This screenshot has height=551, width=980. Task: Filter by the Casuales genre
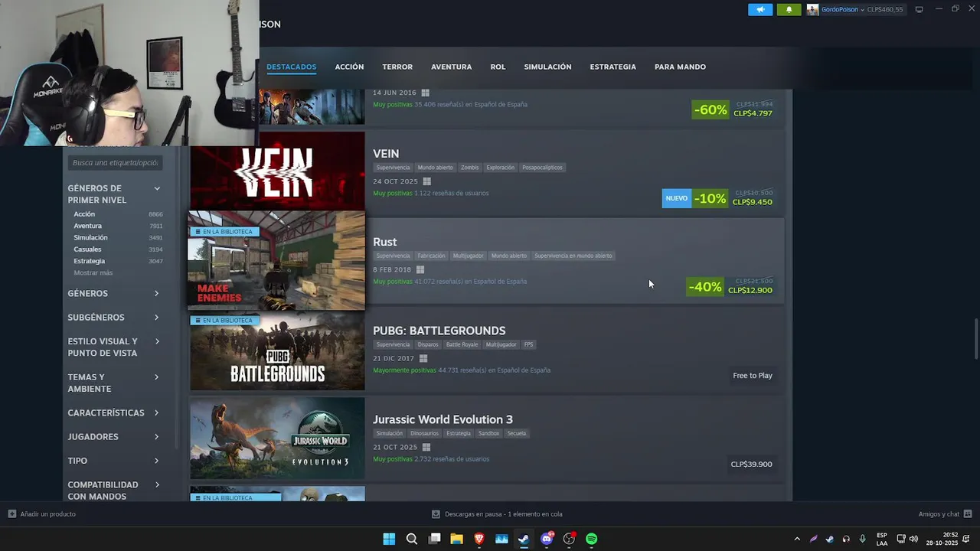(x=87, y=249)
